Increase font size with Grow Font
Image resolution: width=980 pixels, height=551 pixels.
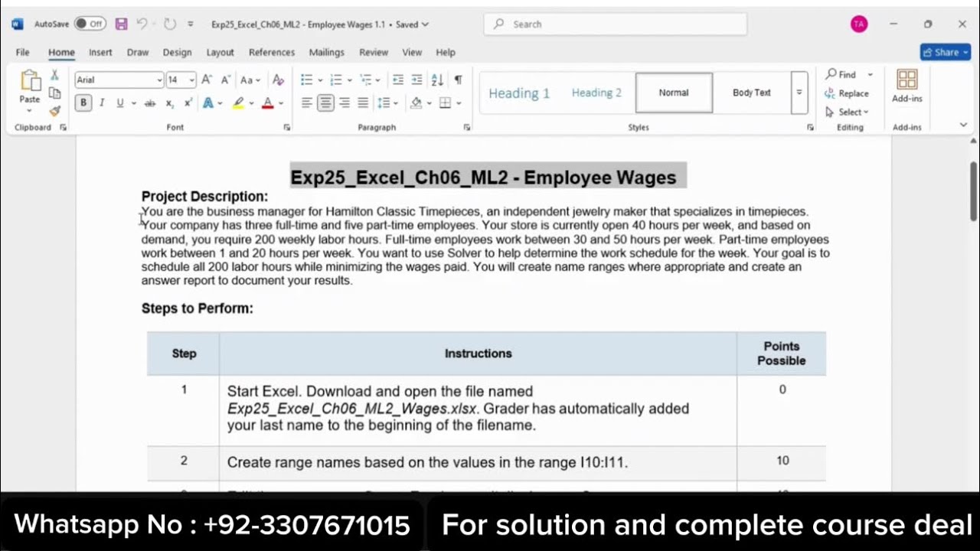207,80
